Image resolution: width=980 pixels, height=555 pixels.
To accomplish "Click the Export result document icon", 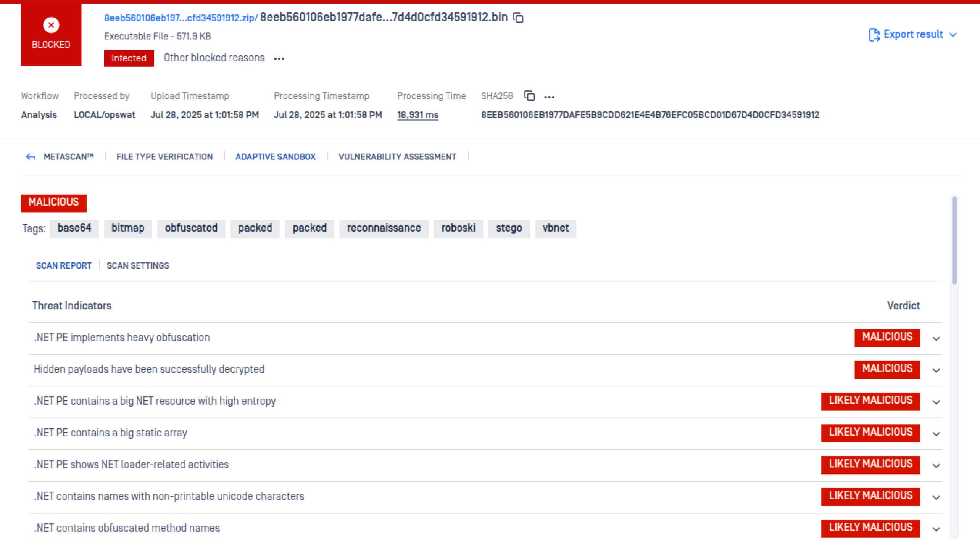I will click(875, 34).
